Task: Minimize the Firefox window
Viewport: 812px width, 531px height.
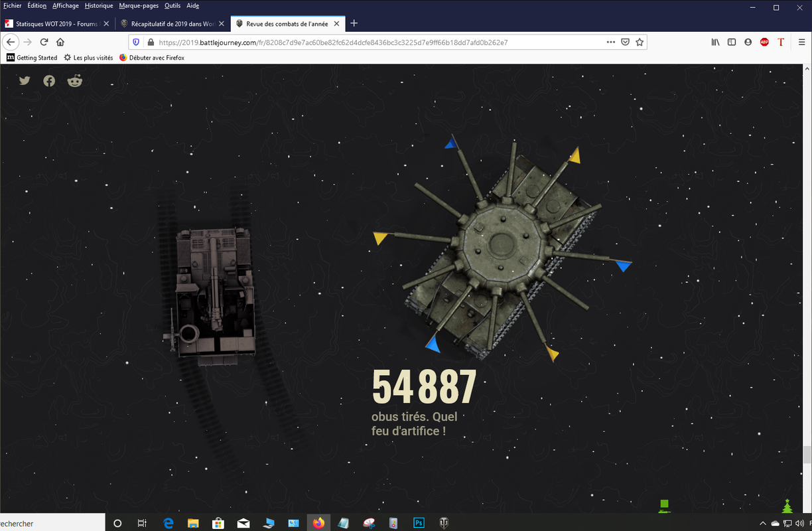Action: point(752,7)
